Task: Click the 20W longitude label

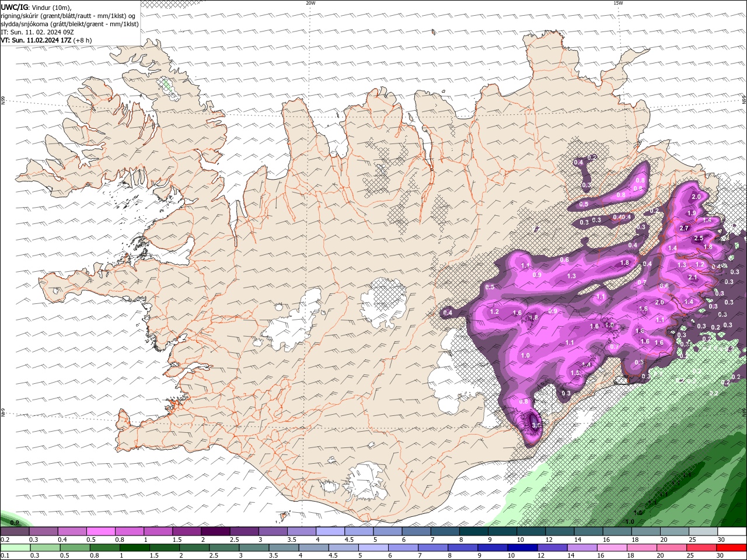Action: [x=310, y=3]
